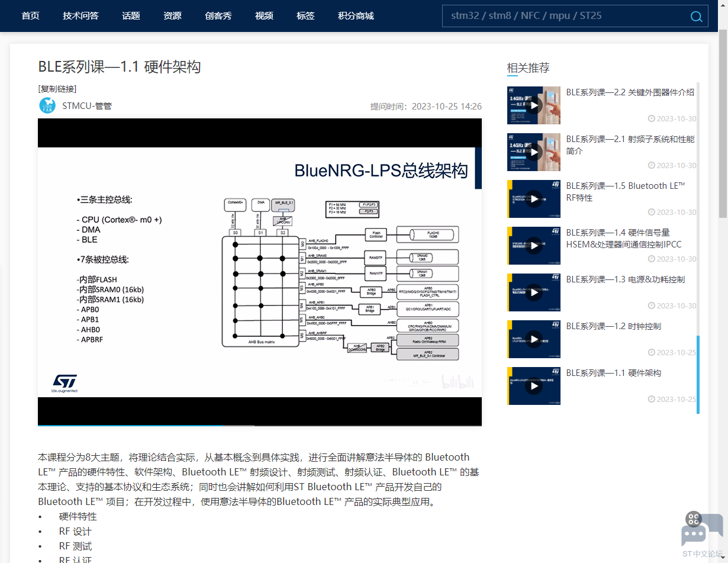Open link BLE系列课—1.3 电源&功耗控制
This screenshot has width=728, height=563.
[626, 279]
